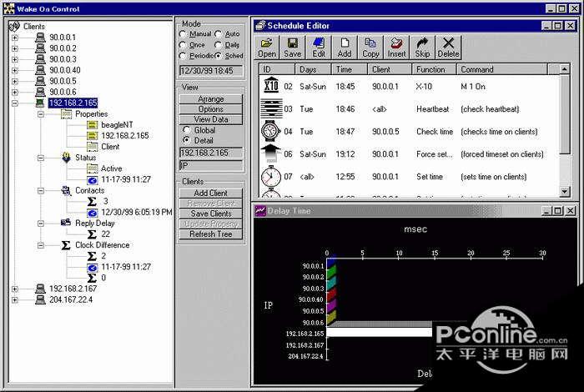Click the Delay Time window chart icon
This screenshot has width=584, height=392.
coord(260,211)
